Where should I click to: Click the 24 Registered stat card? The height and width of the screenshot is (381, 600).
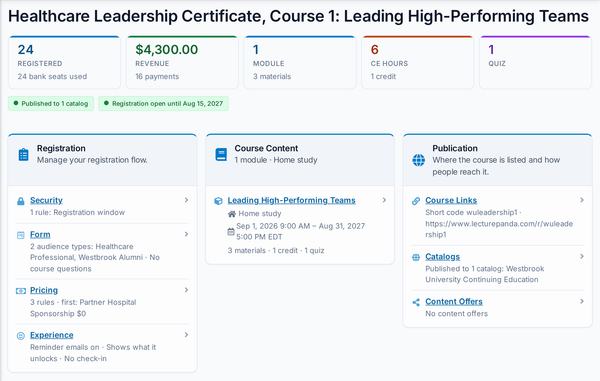click(x=65, y=63)
